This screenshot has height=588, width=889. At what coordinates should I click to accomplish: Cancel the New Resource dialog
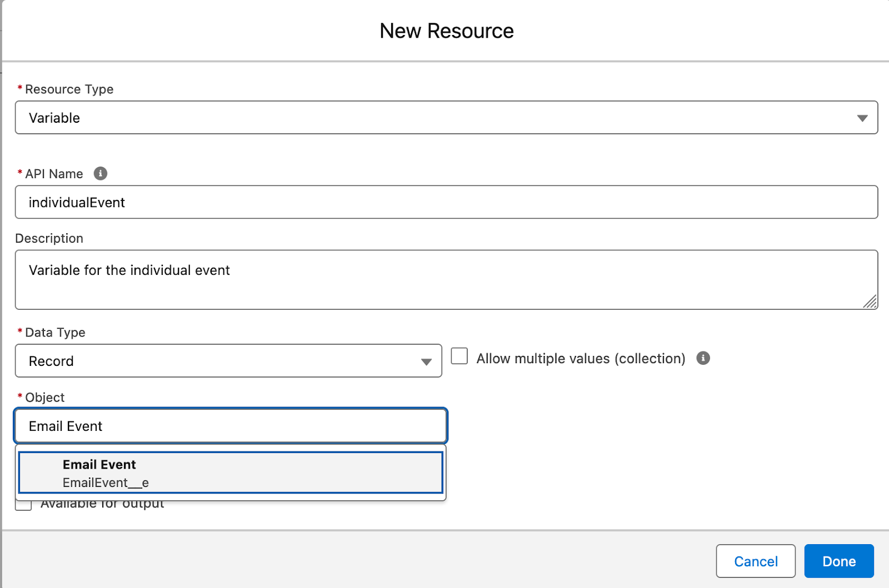click(755, 561)
